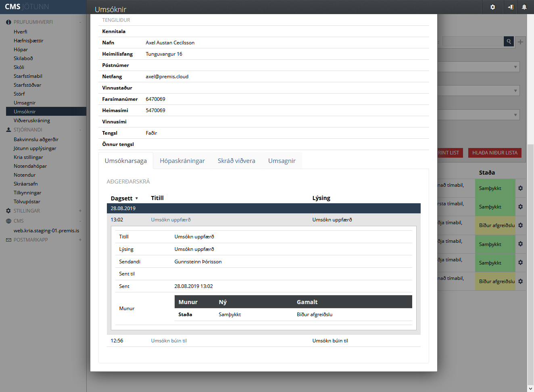Open the notifications bell

[524, 7]
